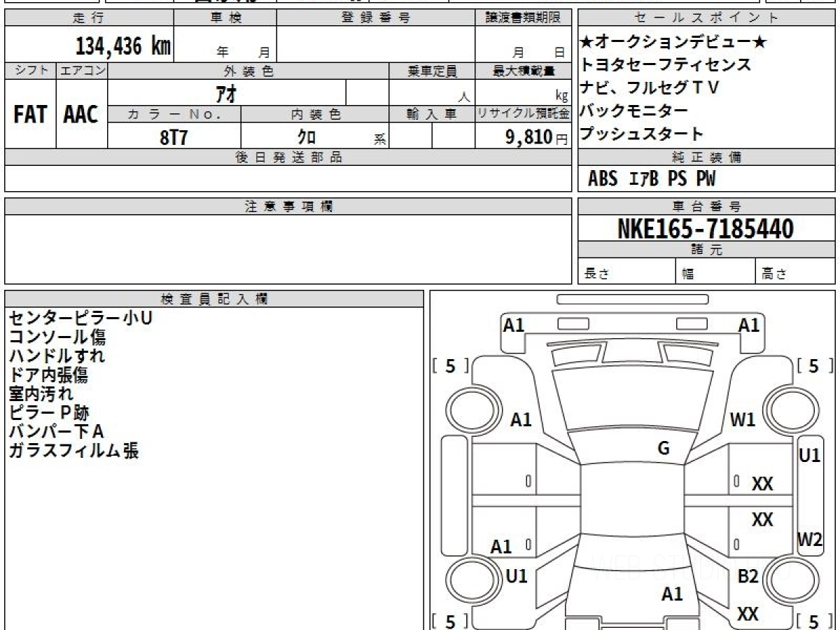Click the リサイクル預託金 header

[524, 114]
